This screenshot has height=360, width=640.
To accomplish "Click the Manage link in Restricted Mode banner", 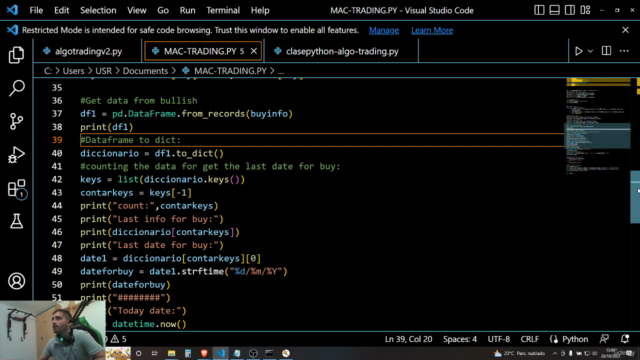I will pos(384,30).
